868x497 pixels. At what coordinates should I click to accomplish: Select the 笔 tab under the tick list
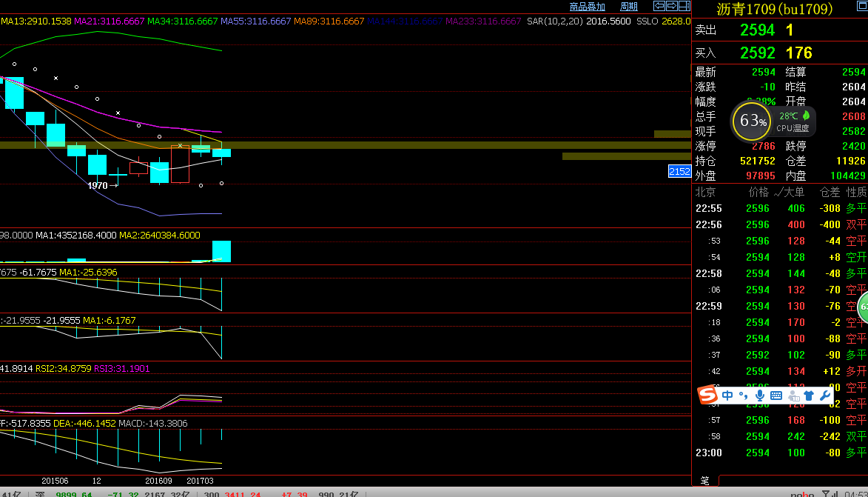[x=704, y=481]
